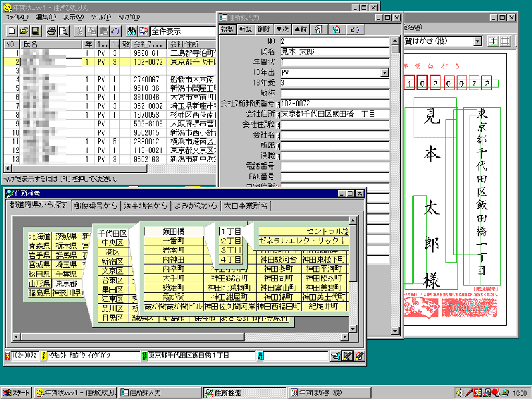This screenshot has height=399, width=532.
Task: Click the Open folder toolbar icon
Action: pos(23,31)
